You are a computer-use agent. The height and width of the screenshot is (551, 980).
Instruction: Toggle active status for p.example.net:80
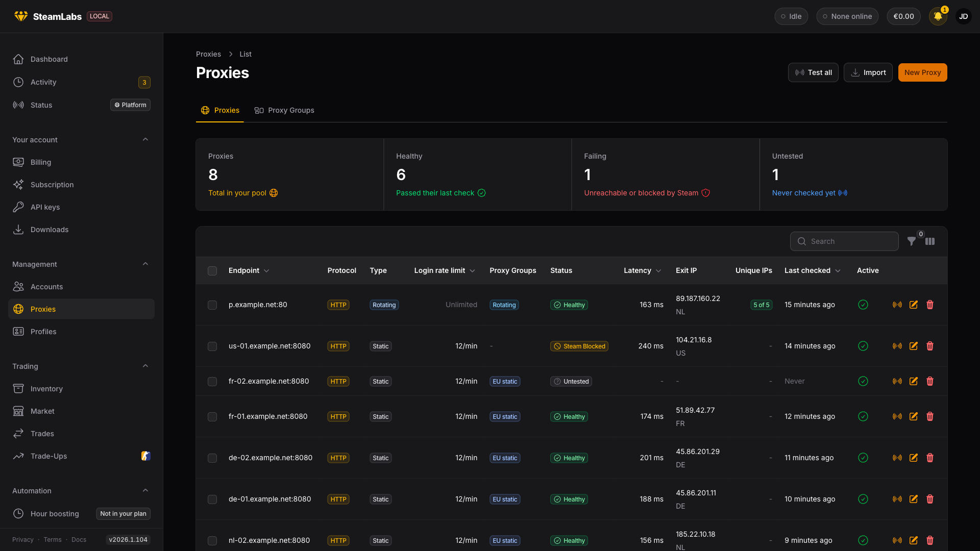point(863,305)
